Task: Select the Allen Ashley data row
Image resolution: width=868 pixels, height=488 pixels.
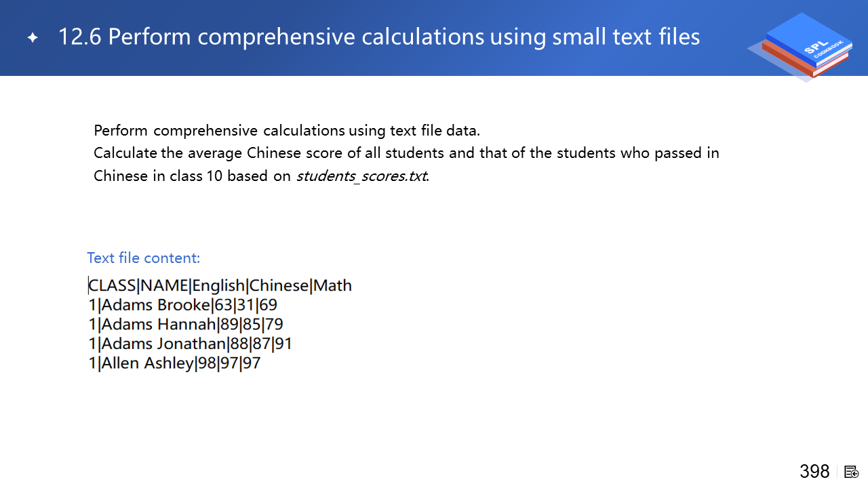Action: tap(175, 363)
